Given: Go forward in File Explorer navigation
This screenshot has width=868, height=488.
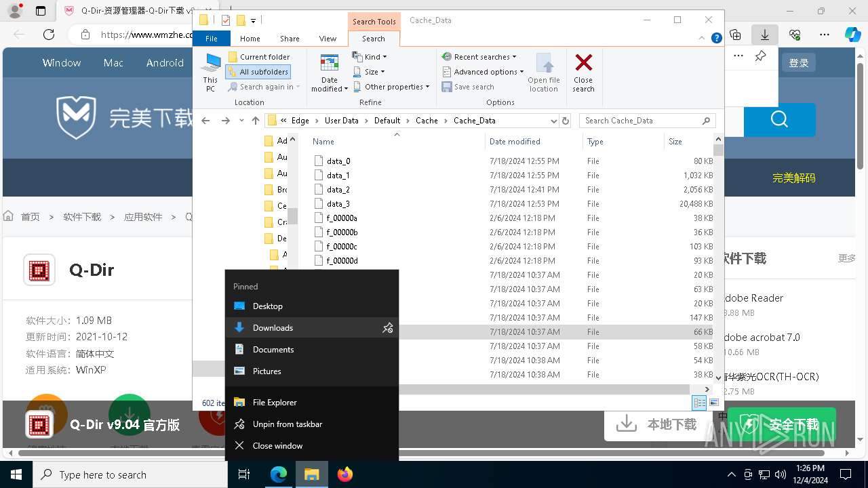Looking at the screenshot, I should click(x=226, y=121).
